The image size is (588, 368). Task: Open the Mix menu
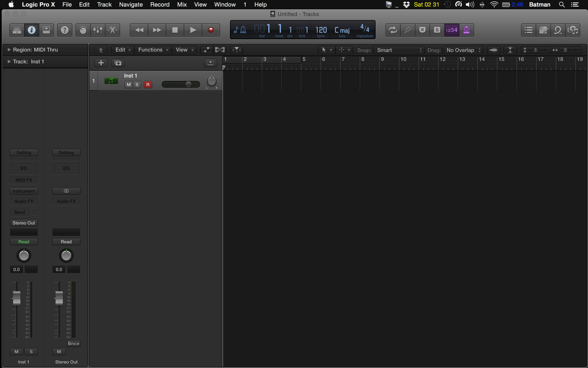click(x=182, y=5)
